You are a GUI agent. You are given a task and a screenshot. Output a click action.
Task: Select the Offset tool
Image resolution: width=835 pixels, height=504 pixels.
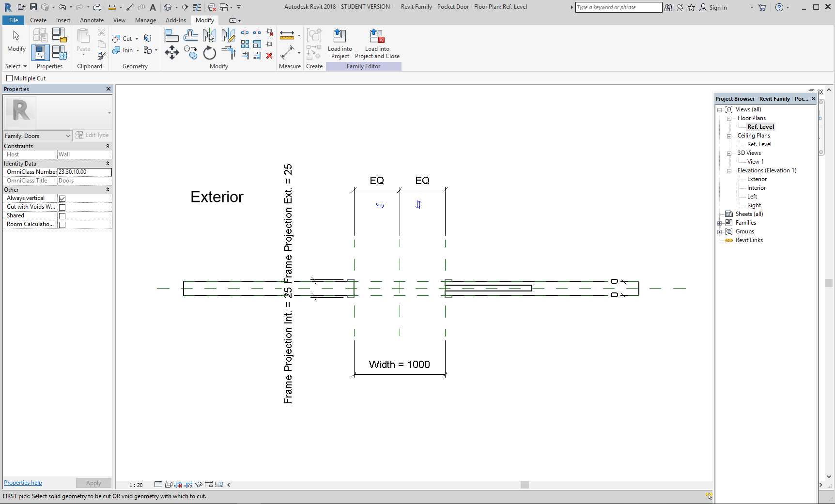(x=190, y=35)
